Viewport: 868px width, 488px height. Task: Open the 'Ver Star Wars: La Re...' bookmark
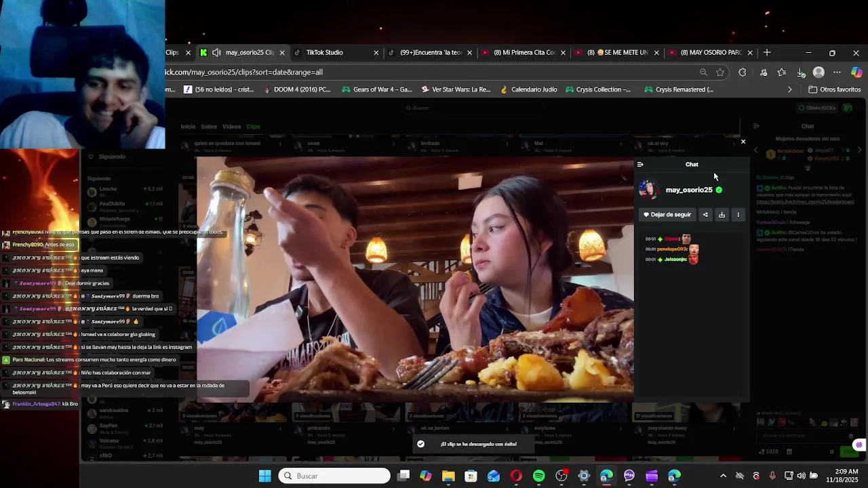(456, 89)
